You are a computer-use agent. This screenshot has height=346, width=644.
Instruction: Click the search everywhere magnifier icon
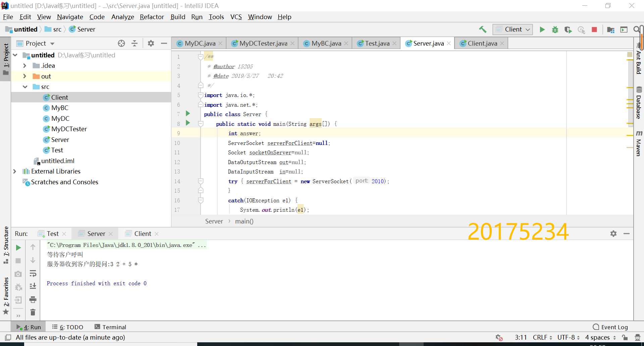point(636,30)
